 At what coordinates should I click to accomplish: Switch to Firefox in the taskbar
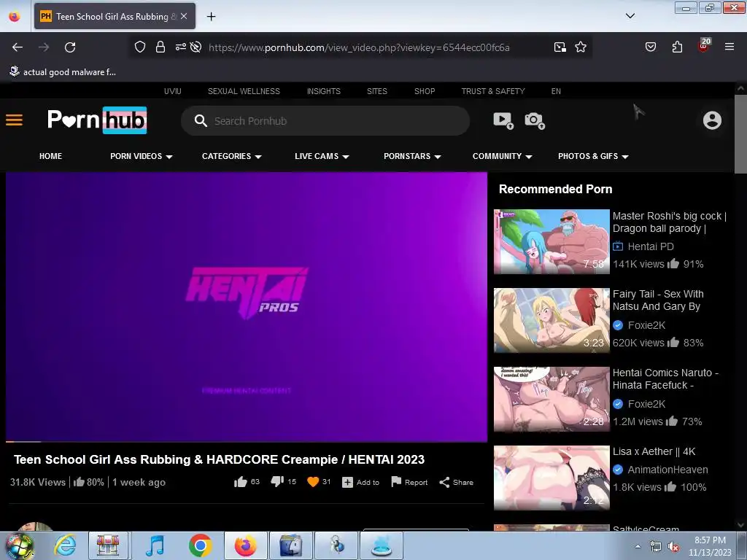(245, 545)
